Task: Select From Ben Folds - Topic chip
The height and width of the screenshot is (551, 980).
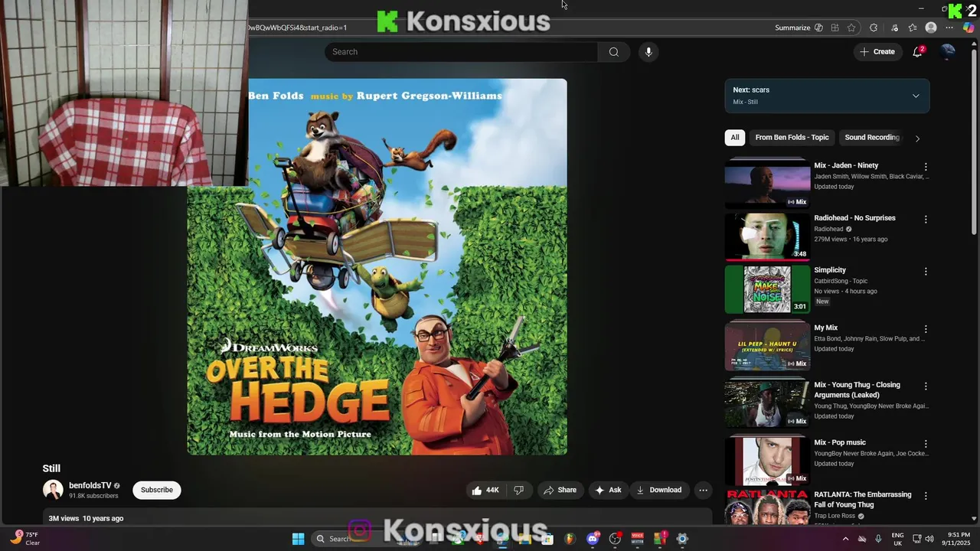Action: (792, 138)
